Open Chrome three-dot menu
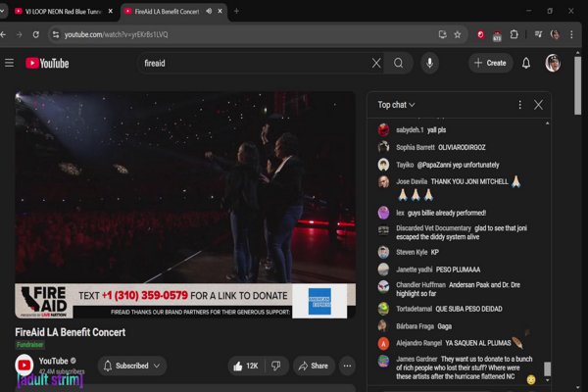 coord(571,34)
